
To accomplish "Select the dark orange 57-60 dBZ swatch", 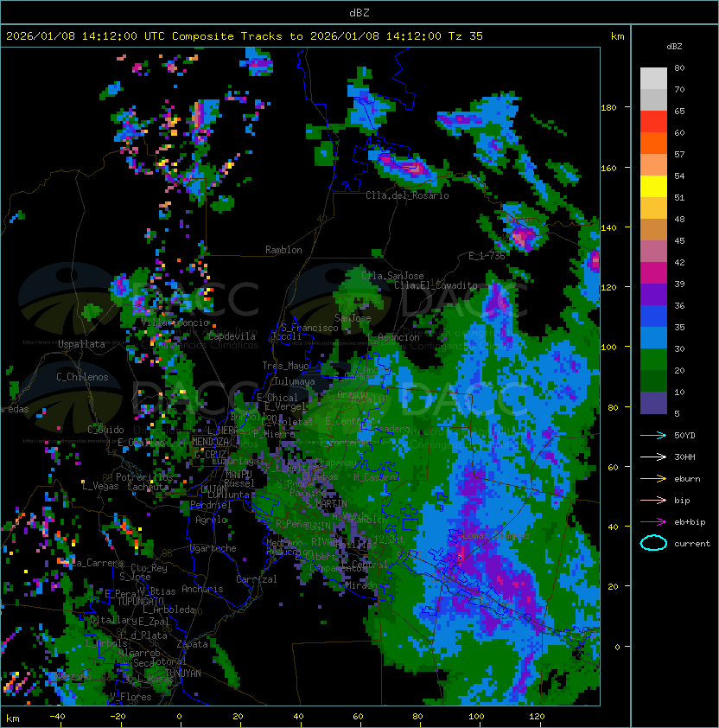I will [x=653, y=144].
